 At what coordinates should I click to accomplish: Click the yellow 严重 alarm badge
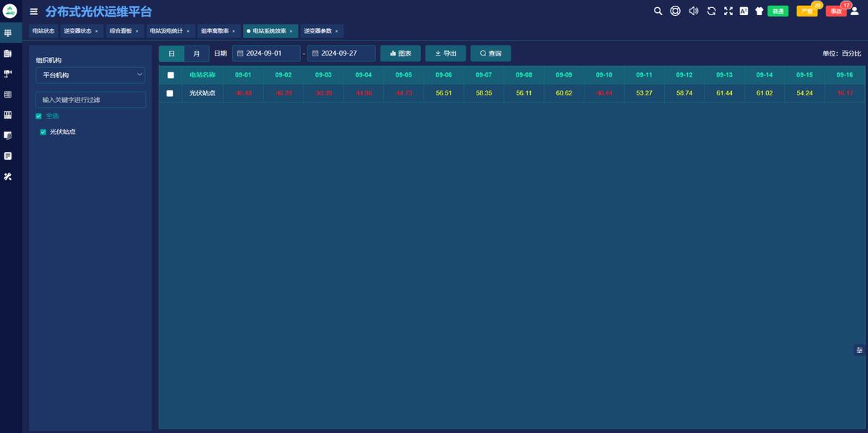(x=807, y=11)
